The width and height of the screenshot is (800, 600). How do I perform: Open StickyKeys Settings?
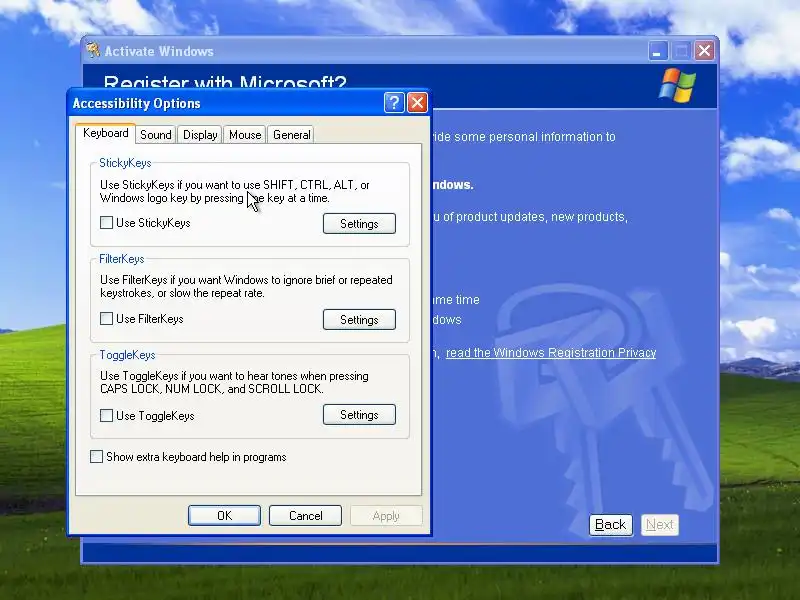click(x=359, y=223)
